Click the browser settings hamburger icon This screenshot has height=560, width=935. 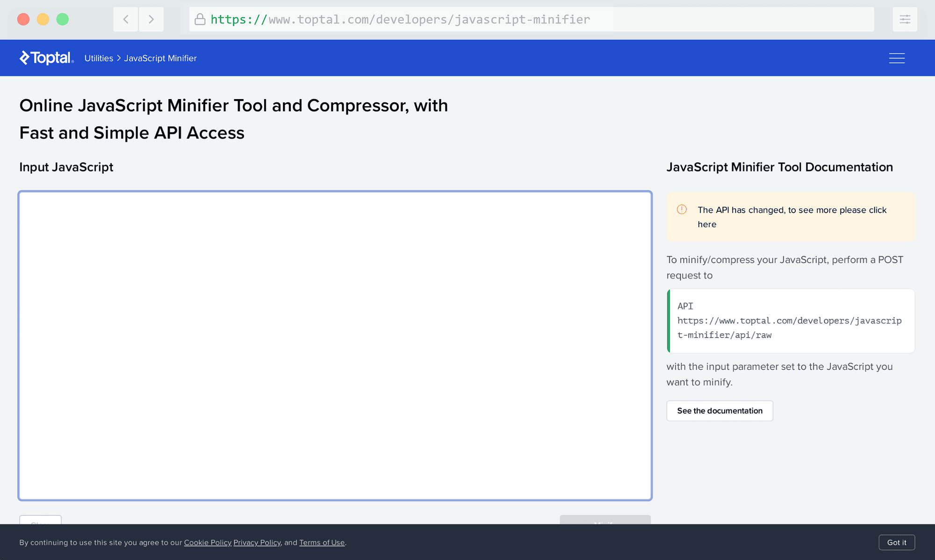905,19
